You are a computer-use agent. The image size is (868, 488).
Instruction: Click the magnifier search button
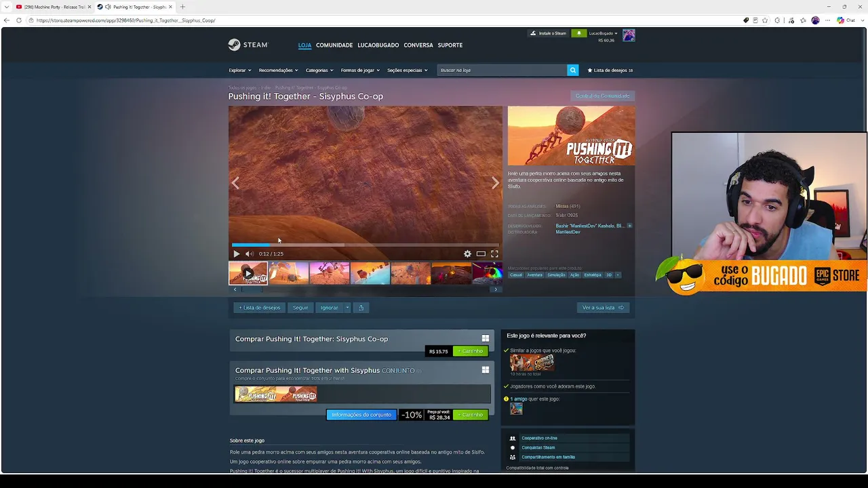pos(573,70)
